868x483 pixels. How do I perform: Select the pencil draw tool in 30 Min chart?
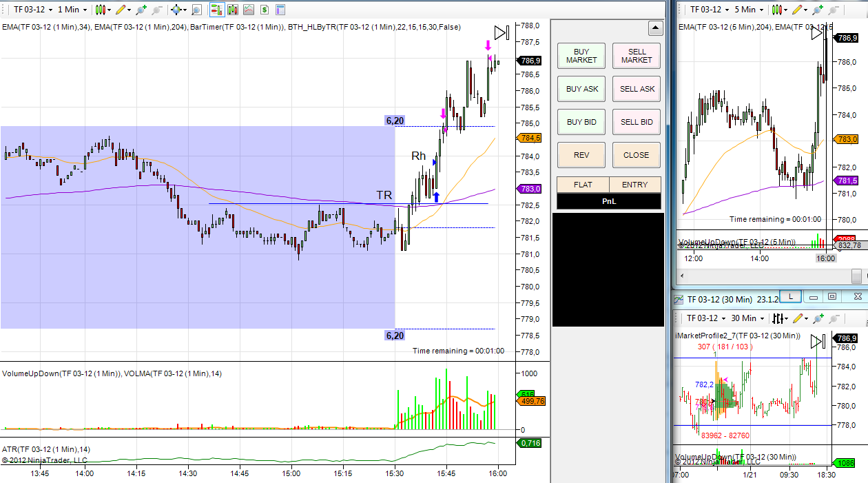pos(798,318)
